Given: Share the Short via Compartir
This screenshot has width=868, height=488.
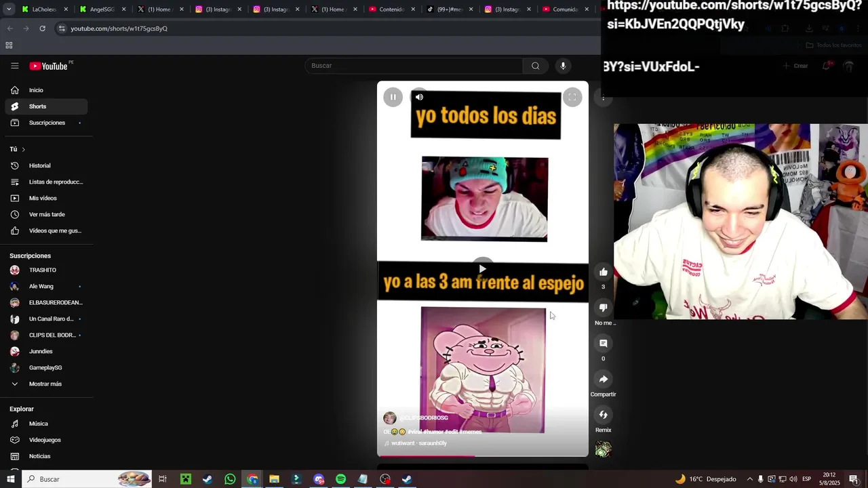Looking at the screenshot, I should (x=603, y=379).
